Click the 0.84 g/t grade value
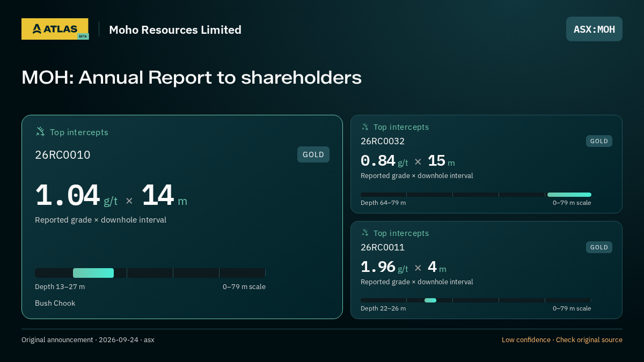This screenshot has height=362, width=644. [384, 161]
